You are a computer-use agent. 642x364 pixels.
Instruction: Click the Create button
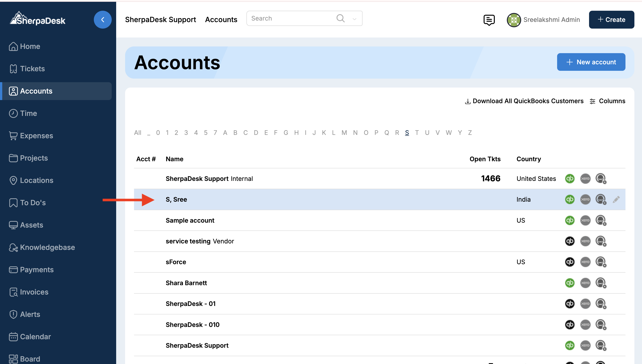pos(611,20)
